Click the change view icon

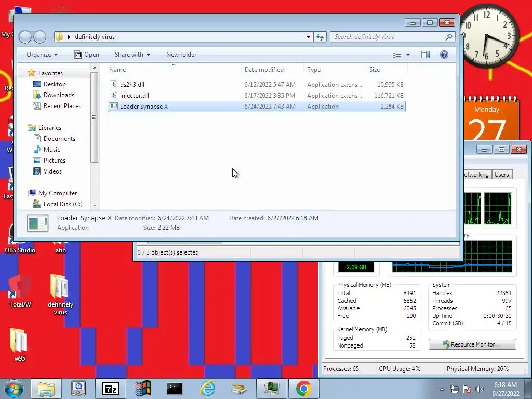396,55
